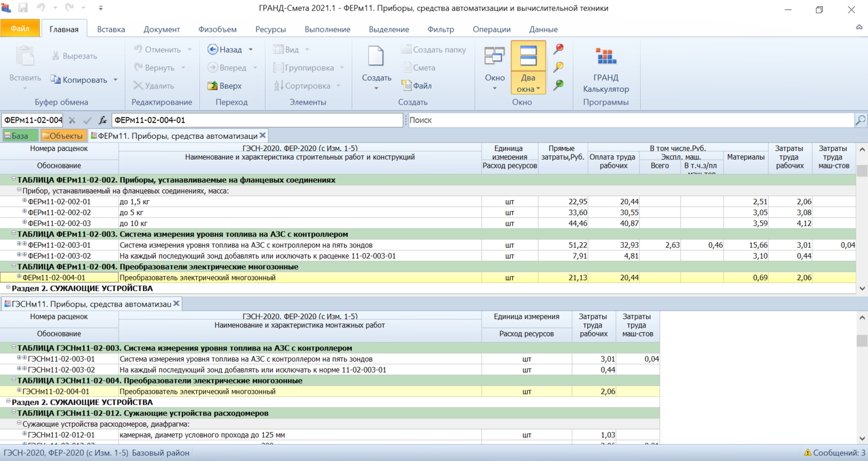Click the yellow pin bookmark icon

558,67
